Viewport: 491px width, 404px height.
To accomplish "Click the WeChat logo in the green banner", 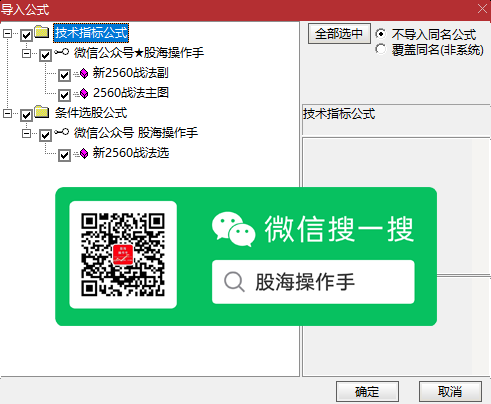I will 233,229.
